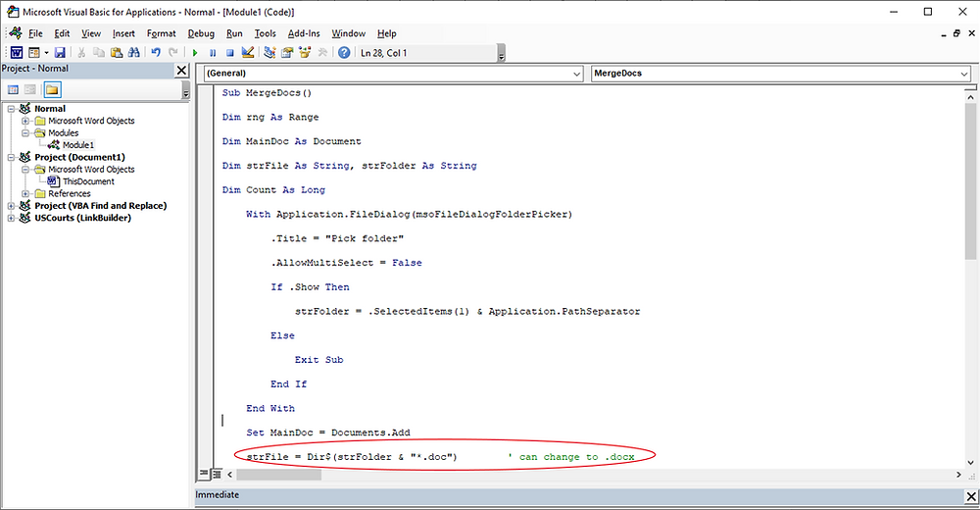
Task: Open the Help menu
Action: click(x=386, y=33)
